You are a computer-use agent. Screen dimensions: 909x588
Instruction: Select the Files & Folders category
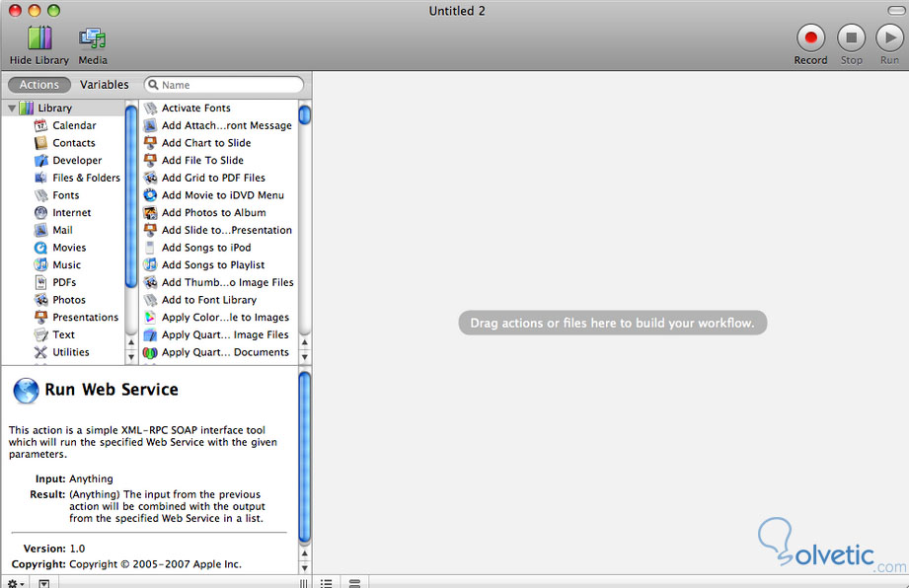click(x=87, y=178)
